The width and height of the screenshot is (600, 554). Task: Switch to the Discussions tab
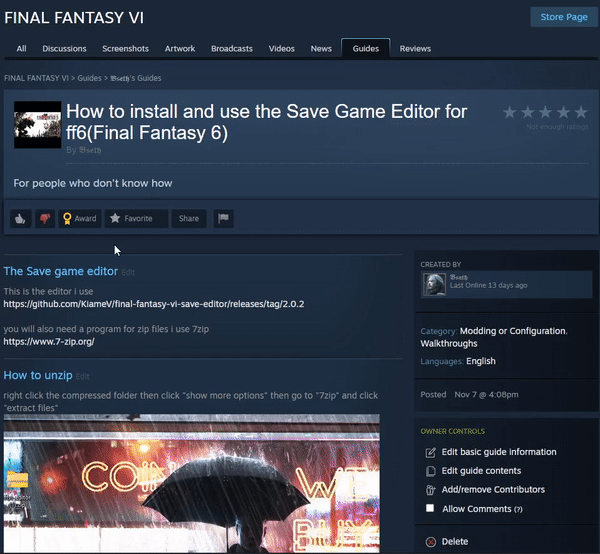point(64,49)
